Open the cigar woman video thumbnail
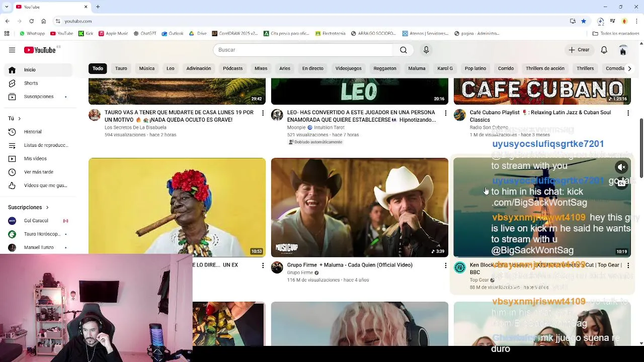 click(x=177, y=207)
